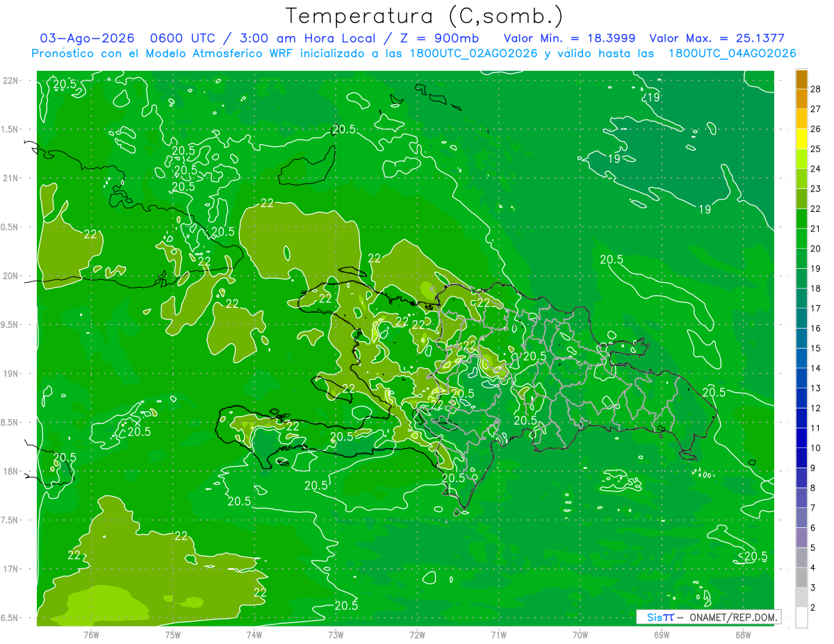Viewport: 834px width, 644px height.
Task: Click the color scale label 18
Action: (x=816, y=288)
